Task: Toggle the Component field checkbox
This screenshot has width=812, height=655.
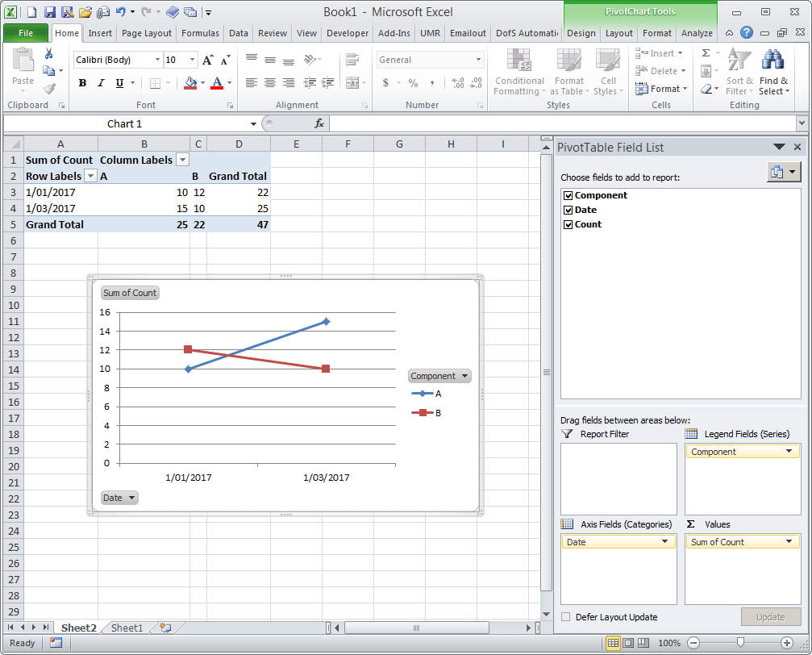Action: (568, 195)
